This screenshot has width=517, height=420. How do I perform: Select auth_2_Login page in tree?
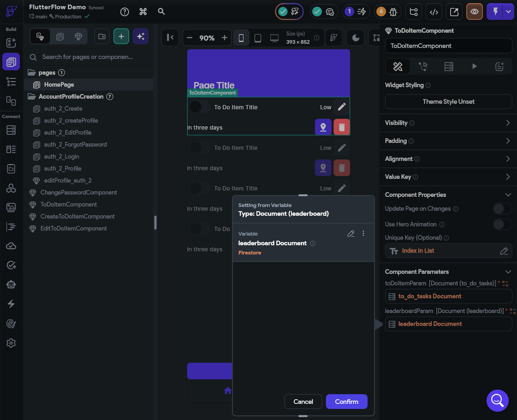(61, 157)
